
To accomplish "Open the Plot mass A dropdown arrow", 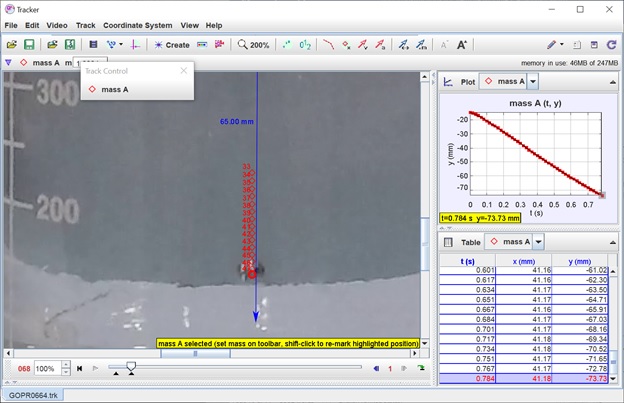I will point(533,82).
